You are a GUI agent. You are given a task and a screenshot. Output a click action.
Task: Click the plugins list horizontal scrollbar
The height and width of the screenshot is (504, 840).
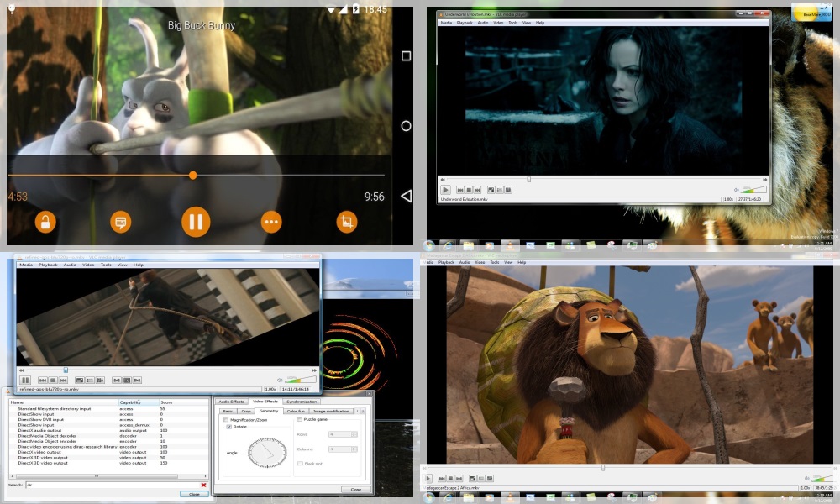[108, 475]
